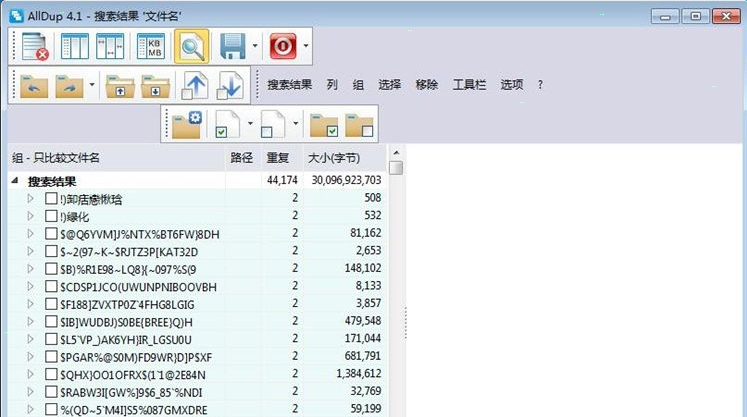Click the remove list entries icon with red X
747x417 pixels.
(x=36, y=47)
